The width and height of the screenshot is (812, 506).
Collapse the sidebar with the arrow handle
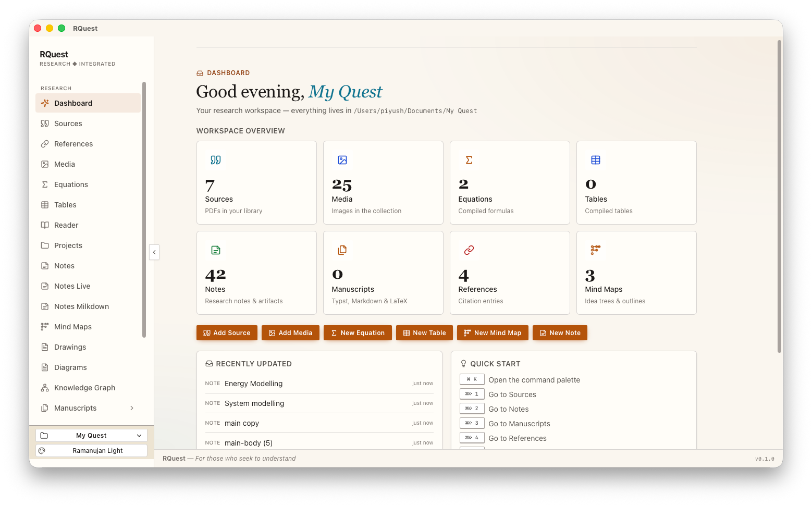click(x=154, y=252)
